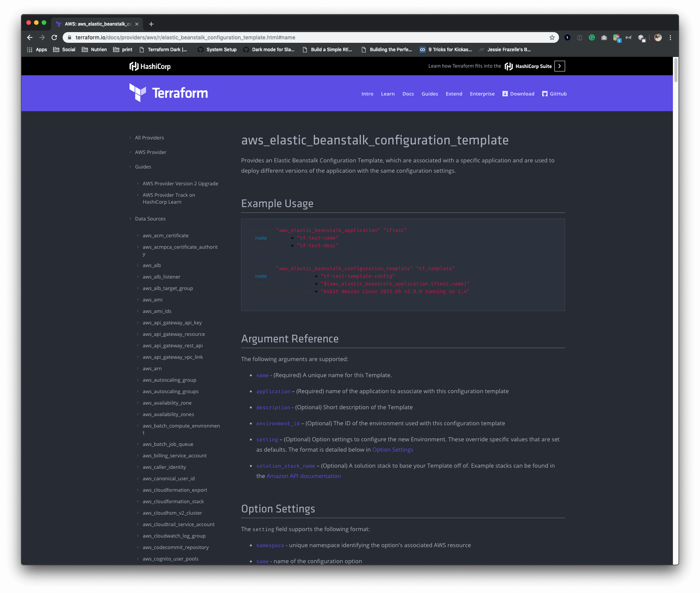Viewport: 700px width, 593px height.
Task: Open AWS Provider Track on HashiCorp Learn
Action: pos(169,198)
